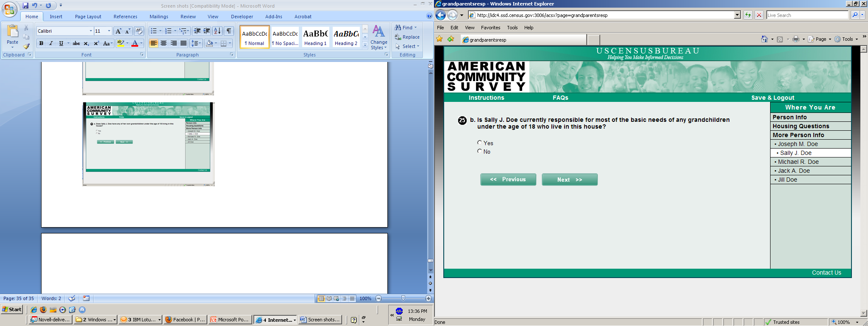Toggle Align Text Left in Word
This screenshot has height=326, width=868.
coord(153,43)
